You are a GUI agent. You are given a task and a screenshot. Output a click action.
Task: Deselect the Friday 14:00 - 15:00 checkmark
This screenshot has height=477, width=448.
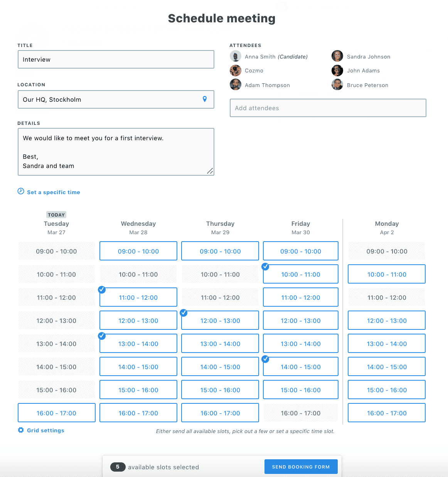(x=265, y=359)
